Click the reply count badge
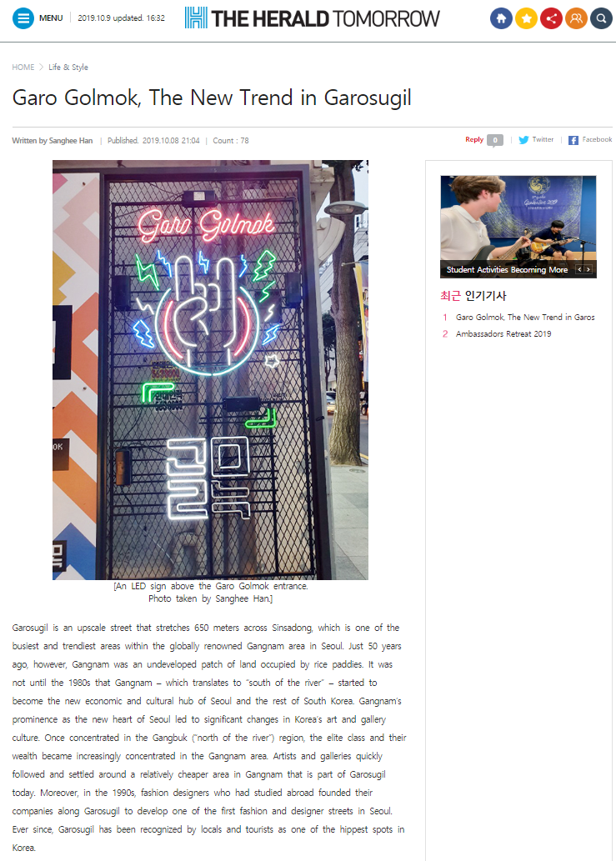The image size is (616, 861). [494, 140]
